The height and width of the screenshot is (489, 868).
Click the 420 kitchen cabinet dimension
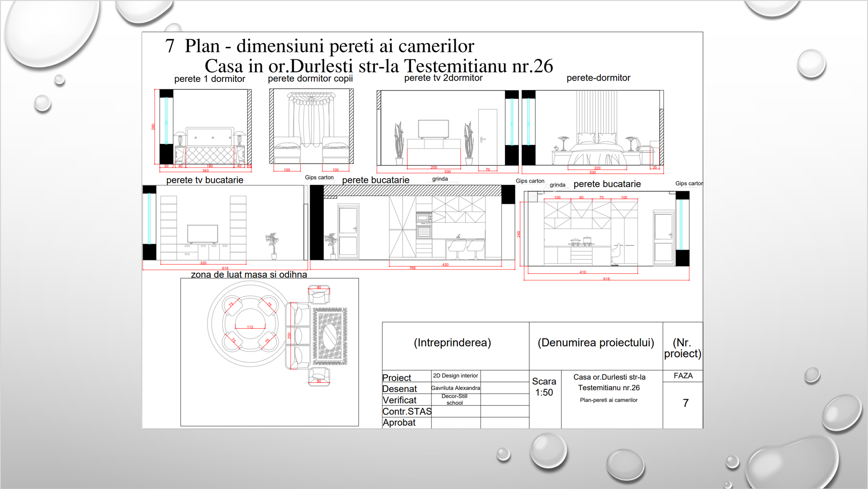[x=445, y=264]
